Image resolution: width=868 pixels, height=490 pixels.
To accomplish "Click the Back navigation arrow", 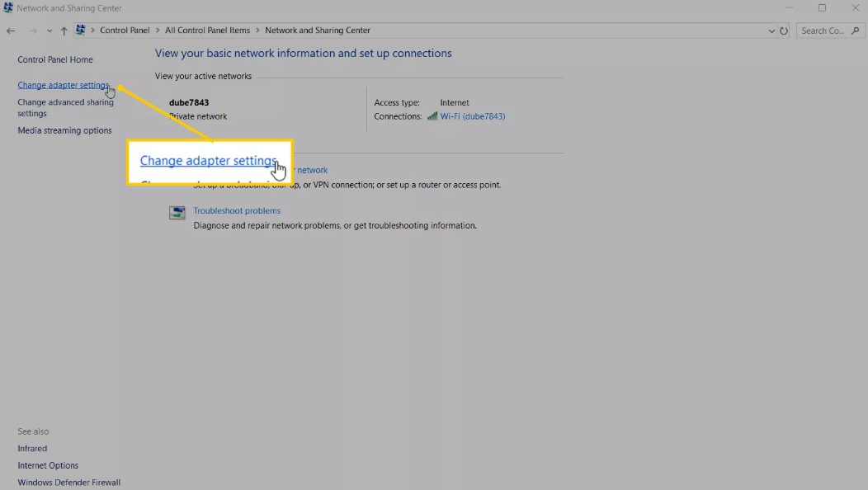I will point(11,31).
